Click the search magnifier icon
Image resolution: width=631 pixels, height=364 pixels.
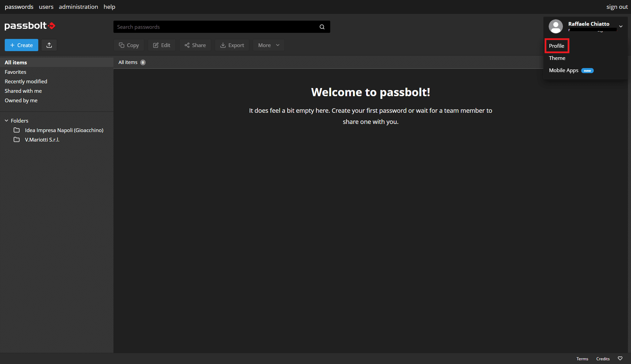[322, 27]
